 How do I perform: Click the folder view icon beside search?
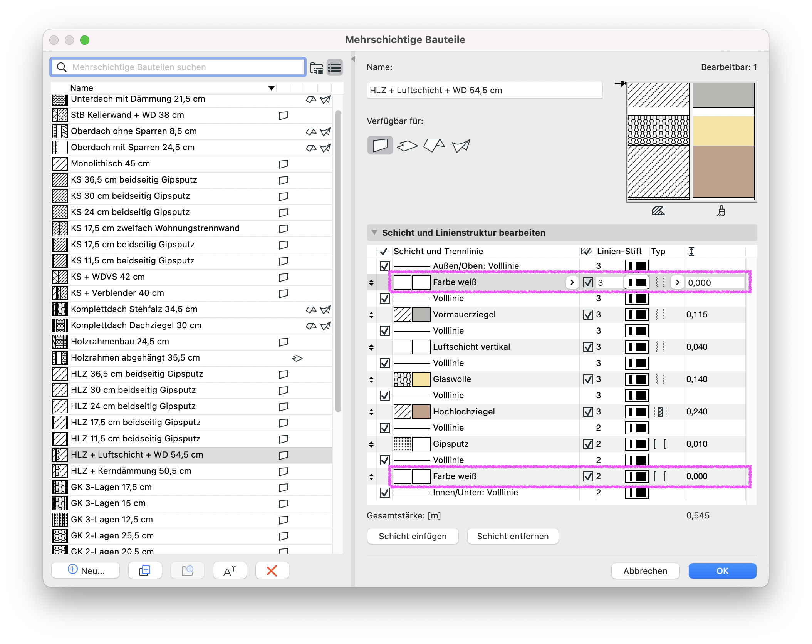tap(317, 68)
